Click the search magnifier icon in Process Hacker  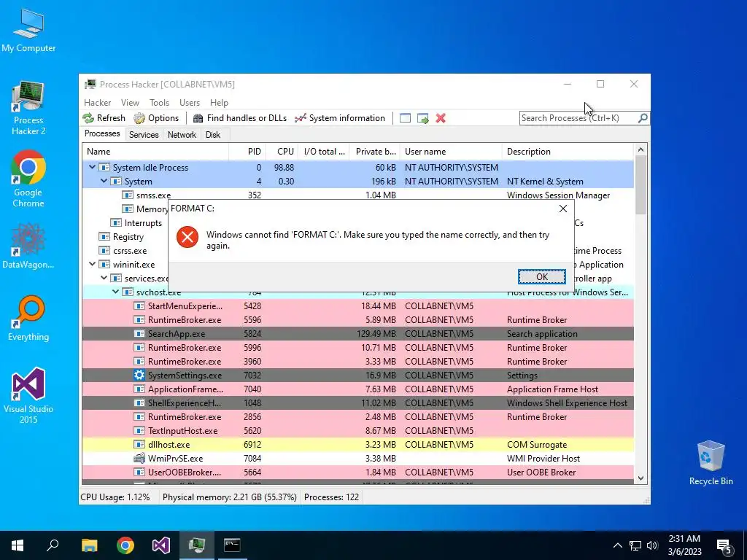pos(643,117)
